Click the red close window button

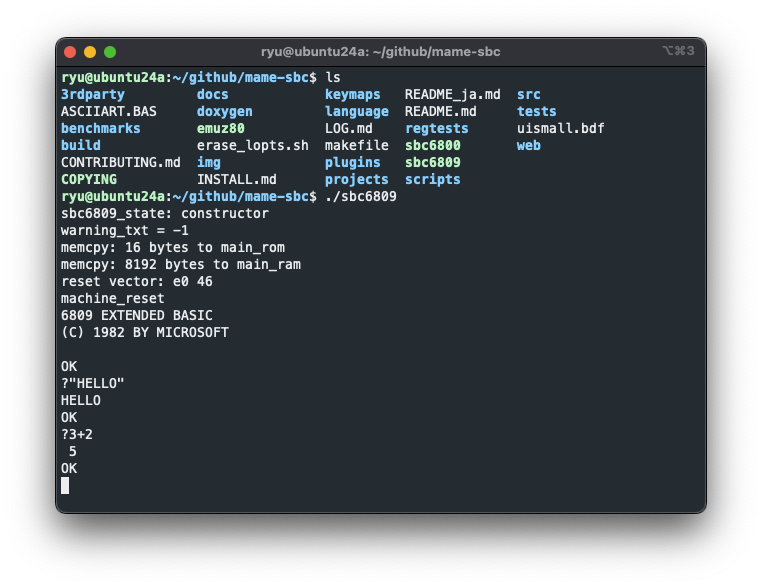click(70, 52)
